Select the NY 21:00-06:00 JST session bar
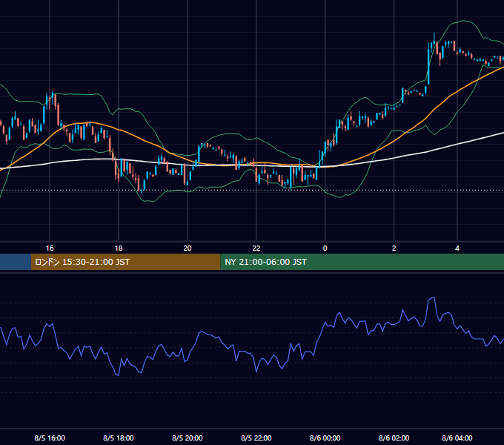The height and width of the screenshot is (445, 504). [362, 262]
